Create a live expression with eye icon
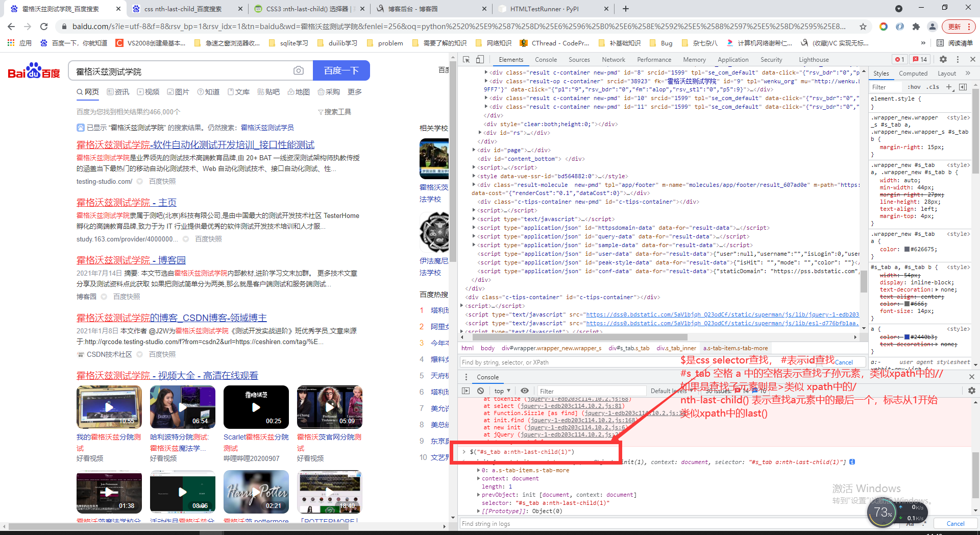 coord(525,391)
